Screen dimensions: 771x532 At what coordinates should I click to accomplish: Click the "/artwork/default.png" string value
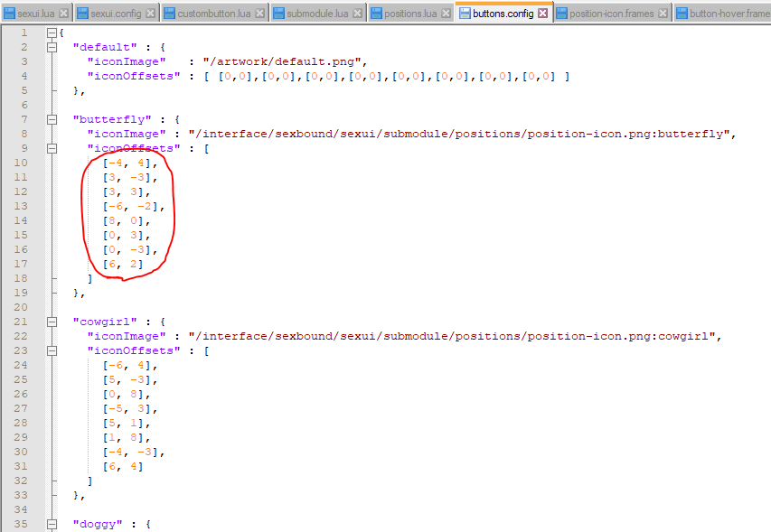282,62
